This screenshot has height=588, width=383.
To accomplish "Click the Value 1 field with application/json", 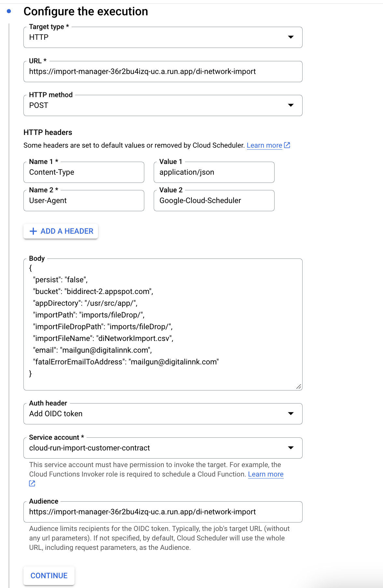I will tap(214, 172).
